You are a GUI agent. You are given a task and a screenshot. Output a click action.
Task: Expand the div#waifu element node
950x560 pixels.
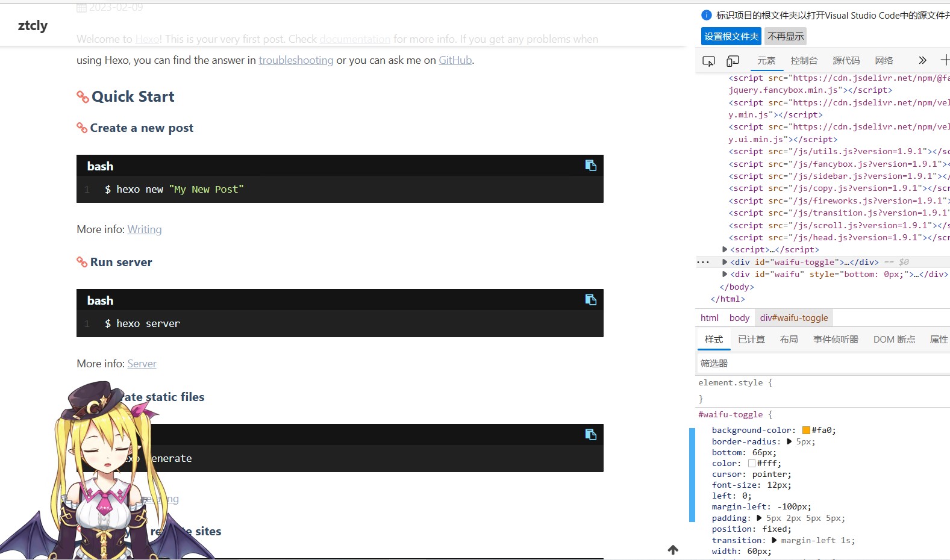tap(725, 274)
